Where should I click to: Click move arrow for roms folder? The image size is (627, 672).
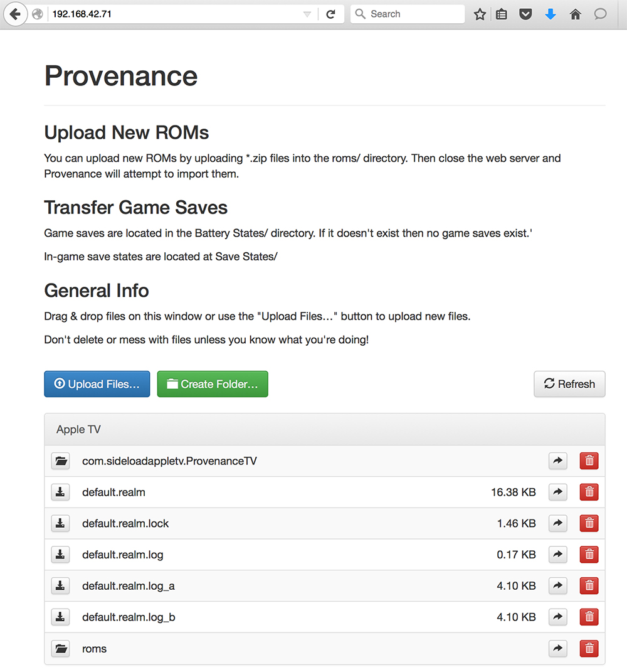tap(557, 649)
